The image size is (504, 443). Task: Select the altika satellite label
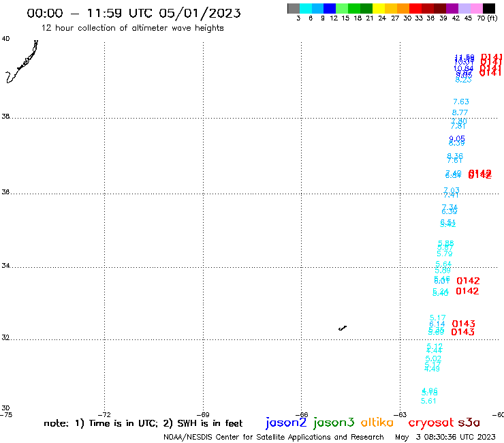pyautogui.click(x=377, y=422)
